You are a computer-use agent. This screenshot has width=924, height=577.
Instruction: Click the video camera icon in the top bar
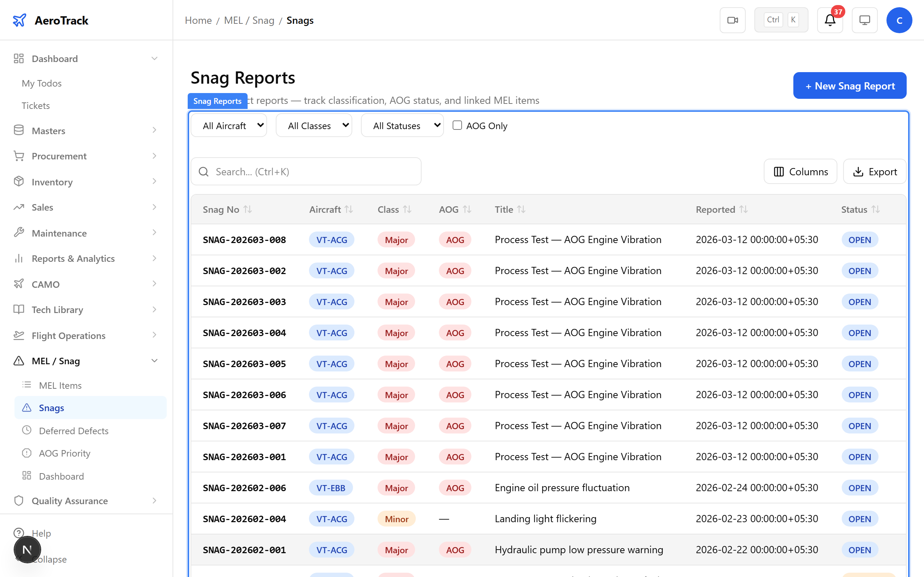[x=732, y=20]
